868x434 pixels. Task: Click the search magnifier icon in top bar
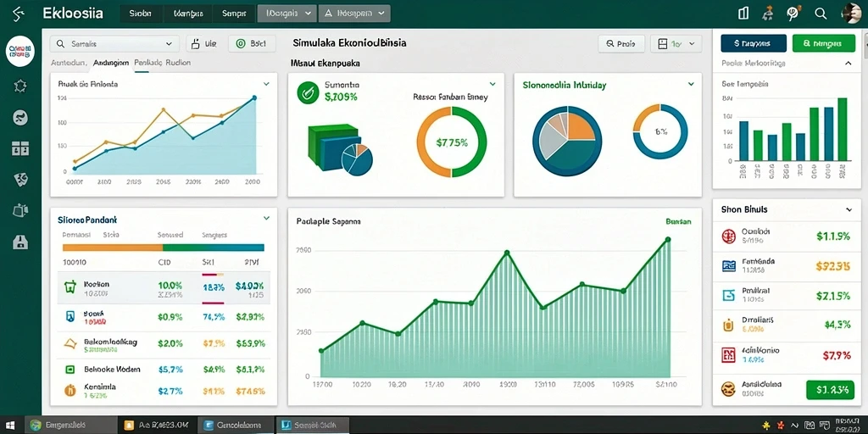click(821, 14)
